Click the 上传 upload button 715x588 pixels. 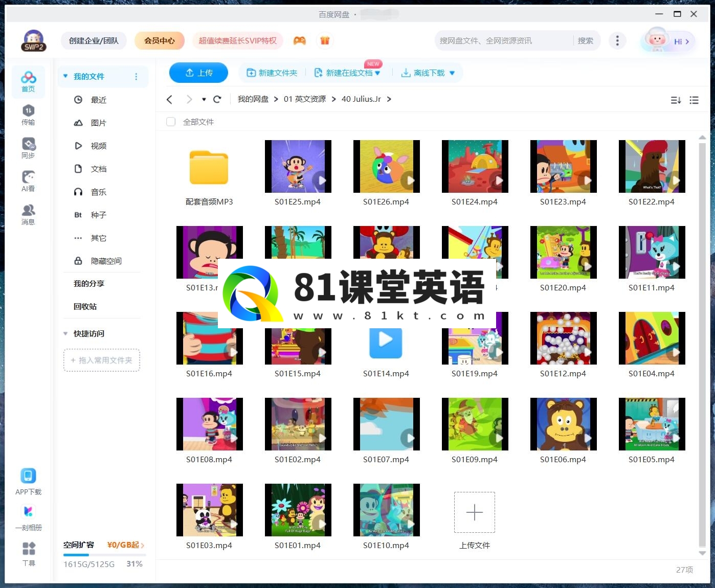point(199,73)
